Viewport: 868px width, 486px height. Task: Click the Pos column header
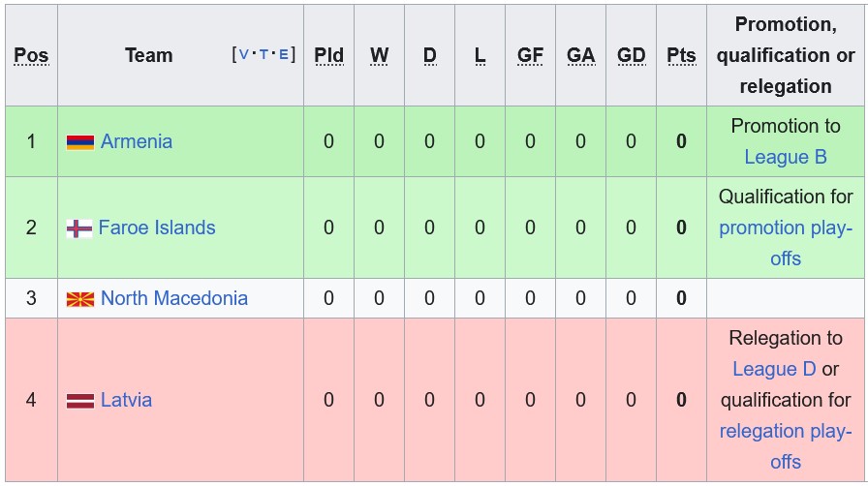point(31,55)
